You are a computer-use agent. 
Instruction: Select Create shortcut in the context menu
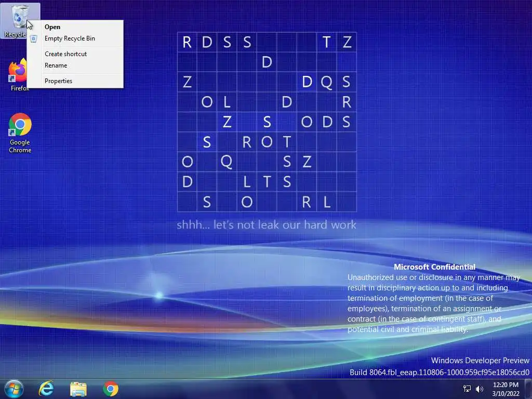tap(75, 54)
